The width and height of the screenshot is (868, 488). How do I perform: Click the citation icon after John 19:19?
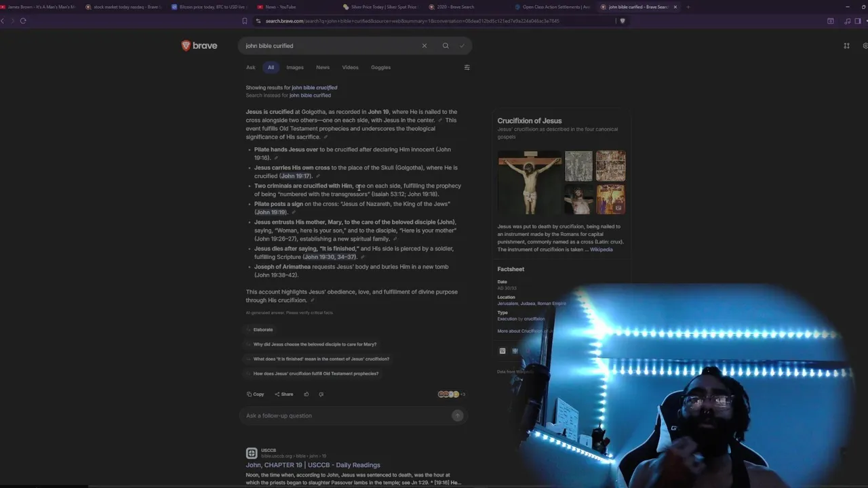tap(293, 212)
